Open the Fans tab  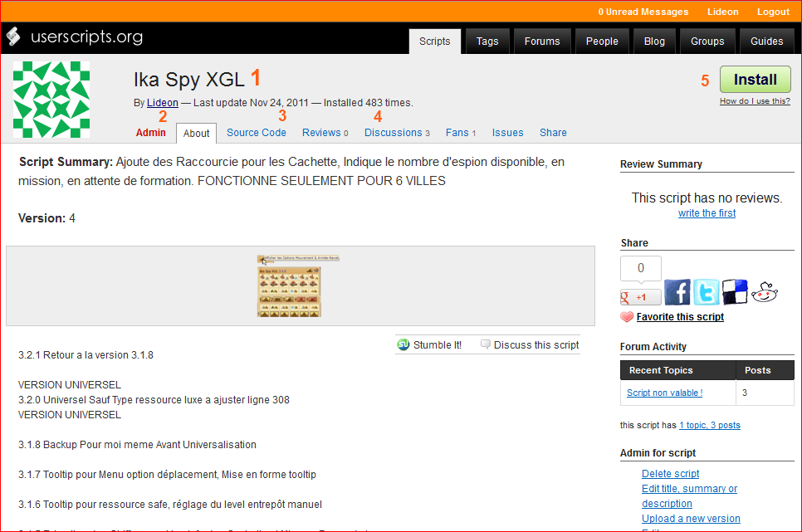[x=460, y=133]
